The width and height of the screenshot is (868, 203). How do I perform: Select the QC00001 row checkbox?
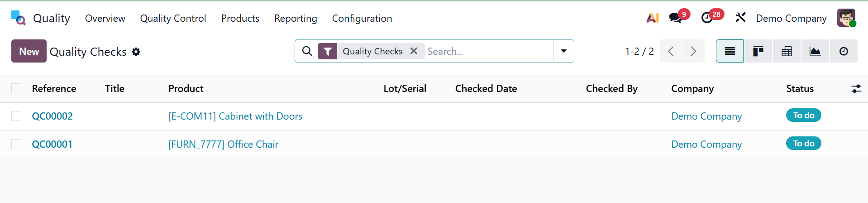(x=16, y=144)
